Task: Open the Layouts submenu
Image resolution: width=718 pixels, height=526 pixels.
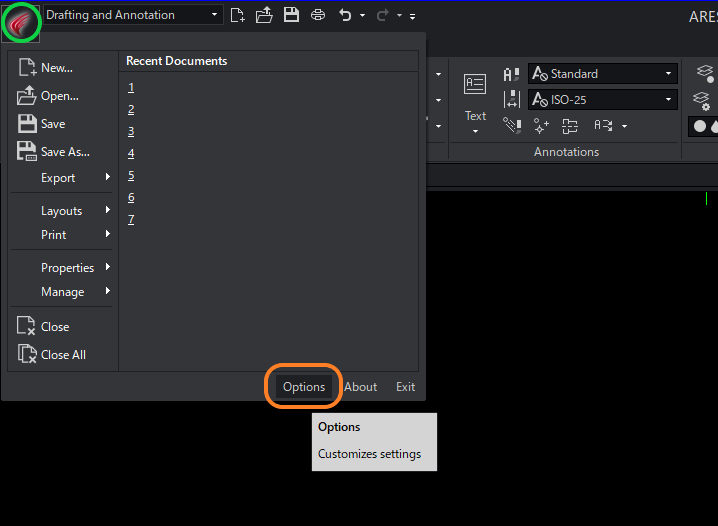Action: click(62, 211)
